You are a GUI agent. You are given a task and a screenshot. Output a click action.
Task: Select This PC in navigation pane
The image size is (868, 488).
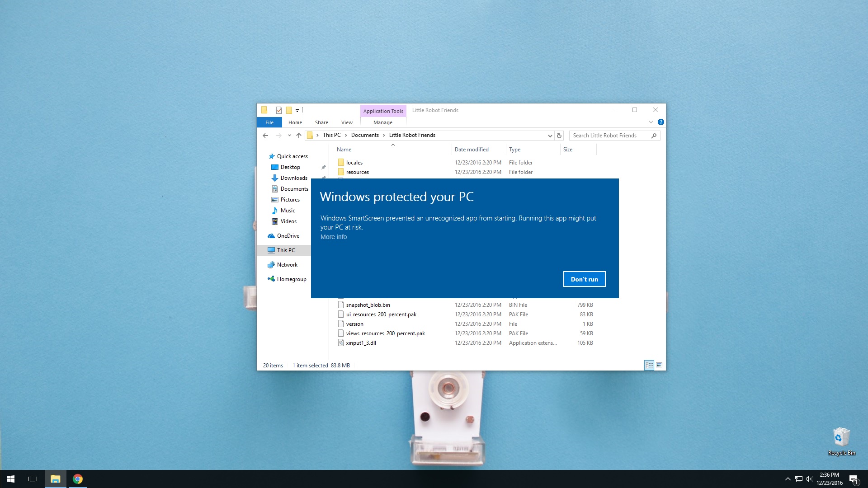[x=283, y=250]
